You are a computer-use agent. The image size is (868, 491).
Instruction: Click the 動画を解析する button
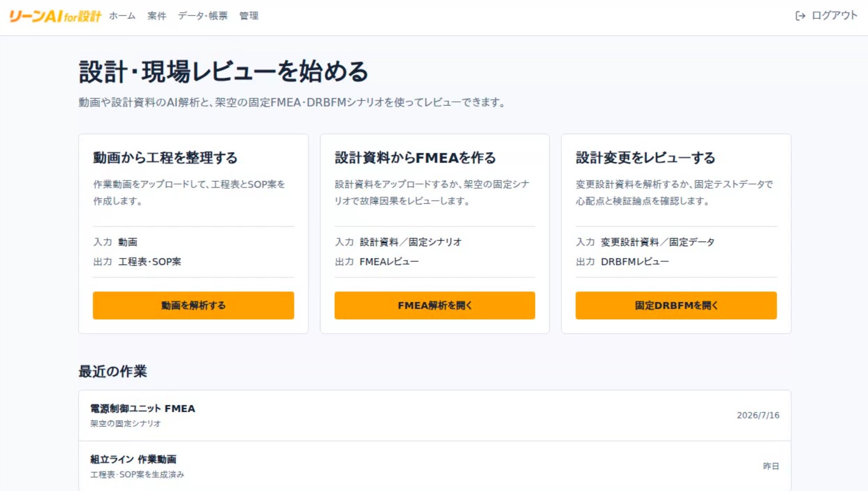pyautogui.click(x=193, y=306)
